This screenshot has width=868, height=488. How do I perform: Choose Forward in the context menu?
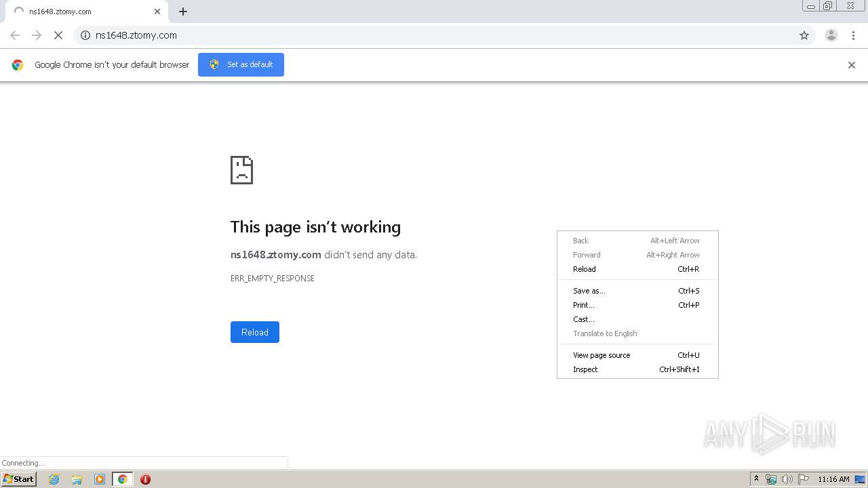[637, 255]
